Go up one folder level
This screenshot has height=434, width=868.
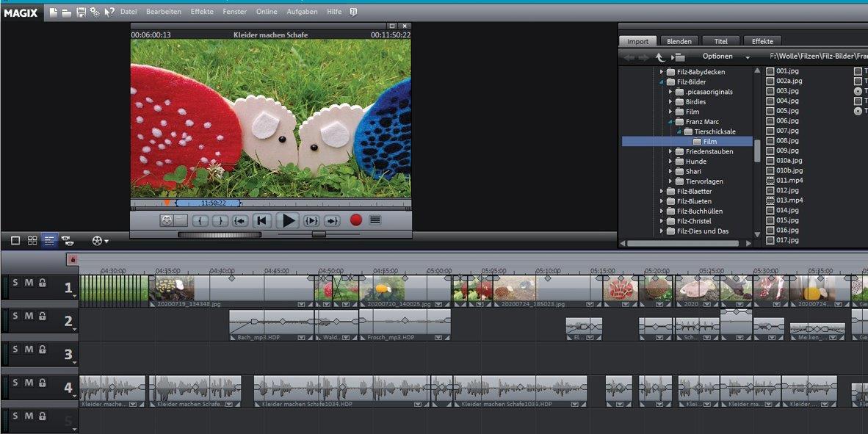point(659,57)
